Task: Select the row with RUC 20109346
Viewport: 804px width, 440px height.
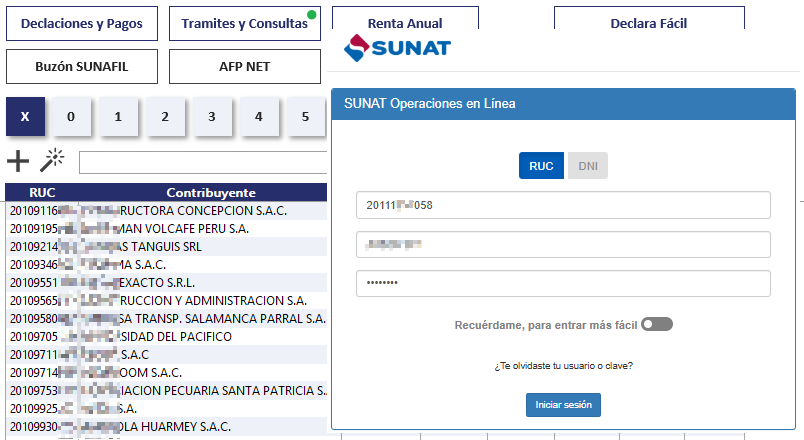Action: [x=166, y=264]
